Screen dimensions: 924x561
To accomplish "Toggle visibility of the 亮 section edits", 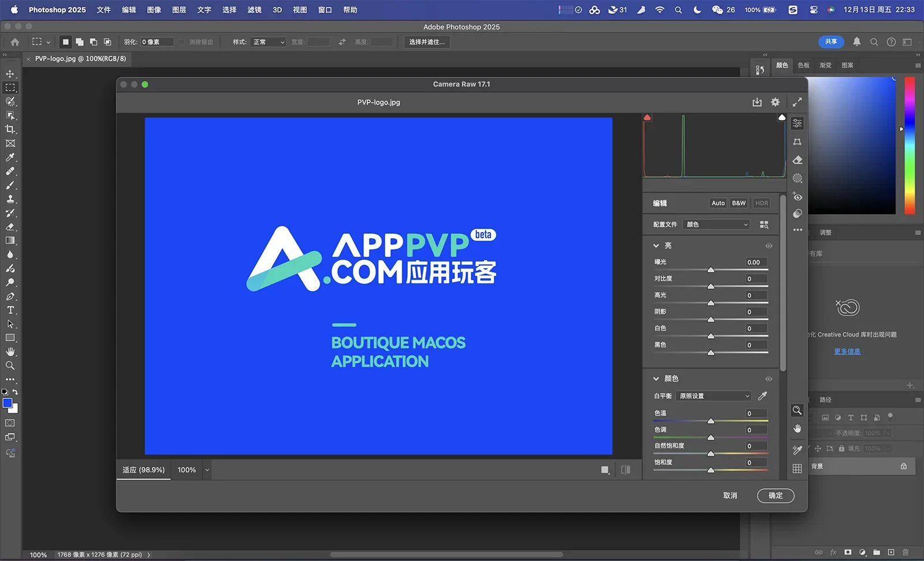I will click(769, 246).
